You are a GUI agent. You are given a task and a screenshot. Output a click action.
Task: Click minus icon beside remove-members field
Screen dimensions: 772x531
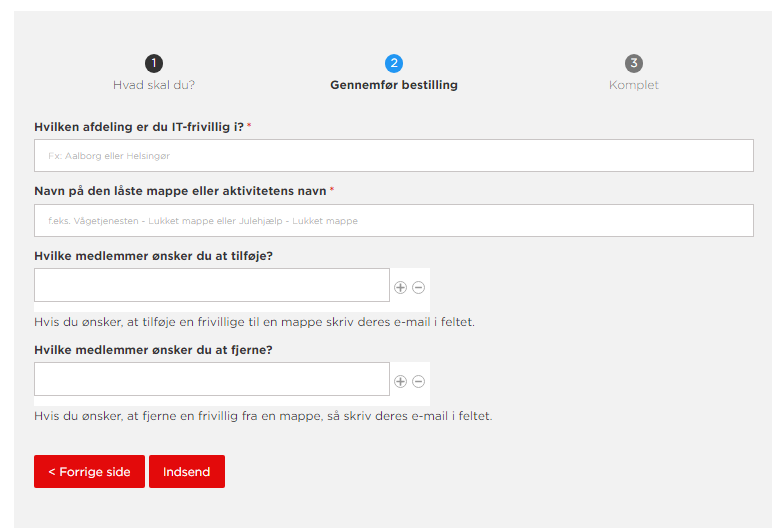[x=418, y=381]
